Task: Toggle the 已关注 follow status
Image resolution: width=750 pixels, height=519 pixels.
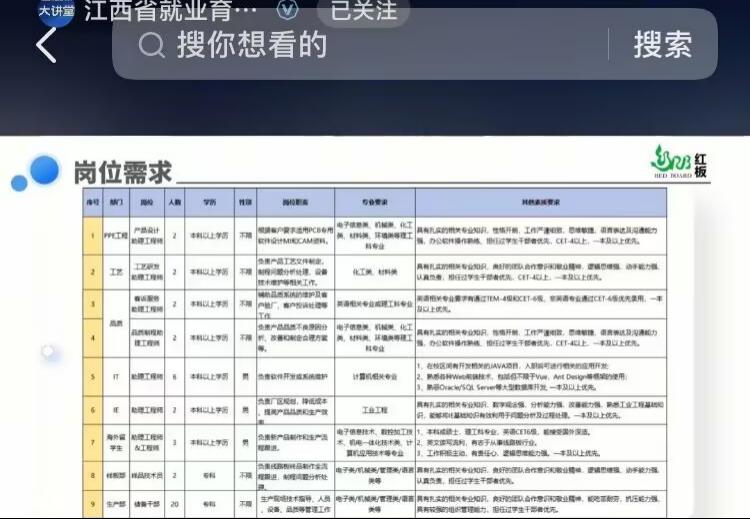Action: coord(363,11)
